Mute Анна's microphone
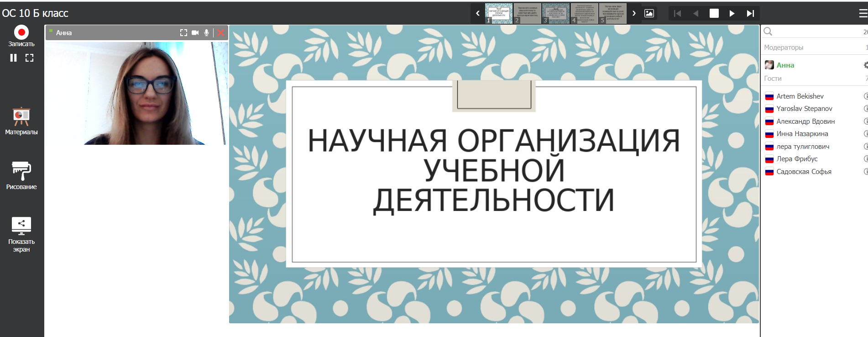Screen dimensions: 868x337 coord(207,33)
